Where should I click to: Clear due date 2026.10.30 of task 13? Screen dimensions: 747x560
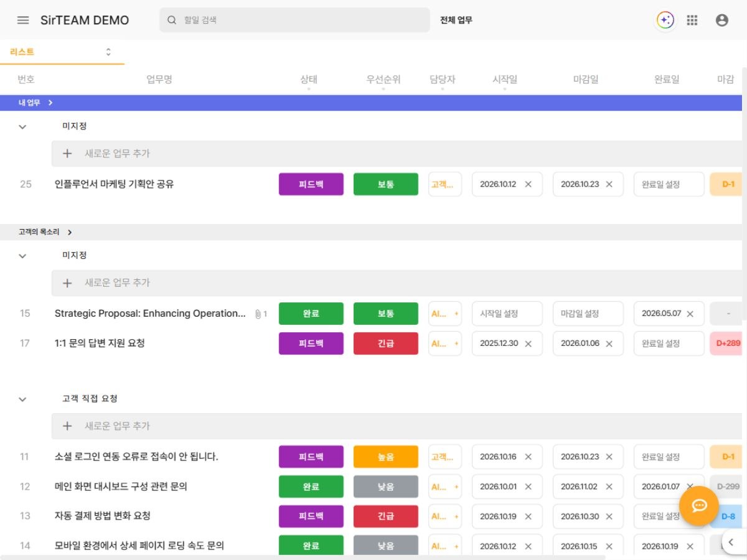click(609, 516)
